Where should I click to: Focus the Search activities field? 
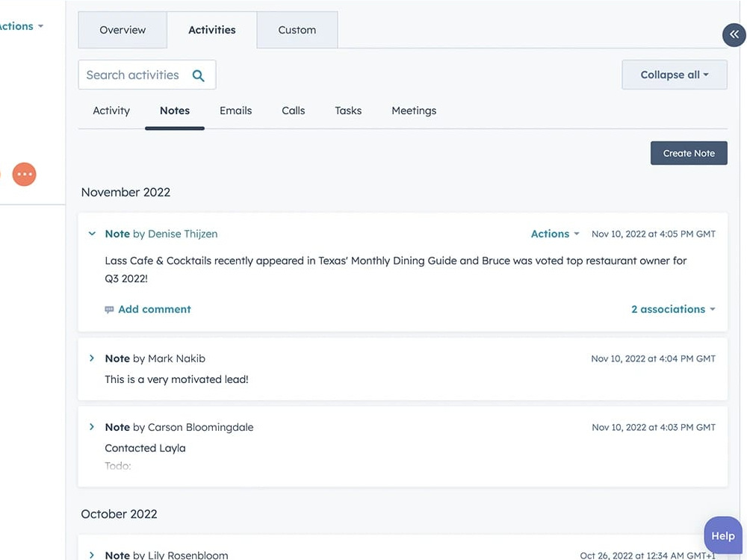pyautogui.click(x=147, y=75)
